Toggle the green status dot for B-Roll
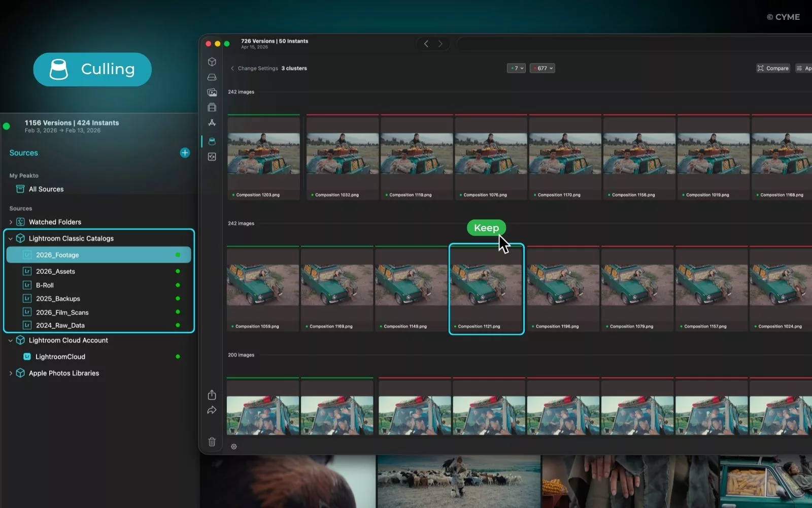The width and height of the screenshot is (812, 508). coord(178,285)
